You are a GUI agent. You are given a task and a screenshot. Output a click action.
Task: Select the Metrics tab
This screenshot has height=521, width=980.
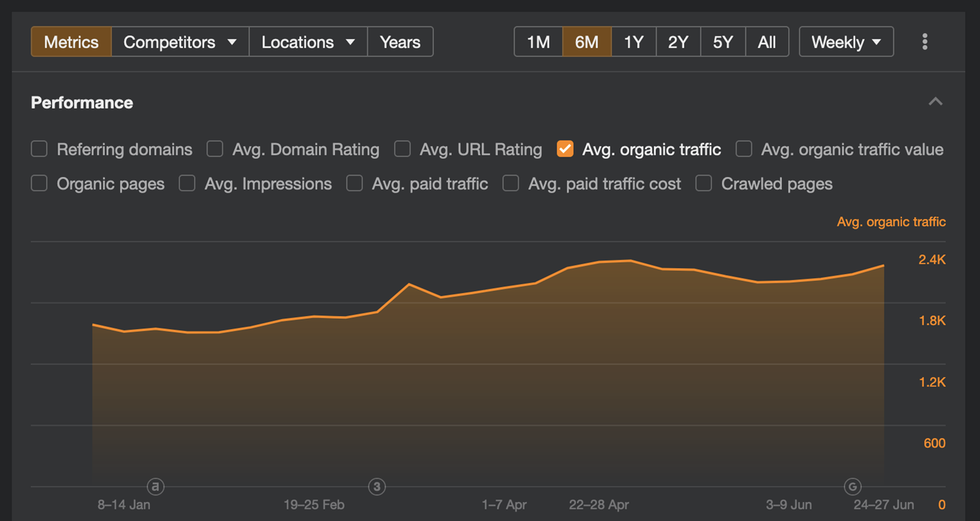click(71, 42)
